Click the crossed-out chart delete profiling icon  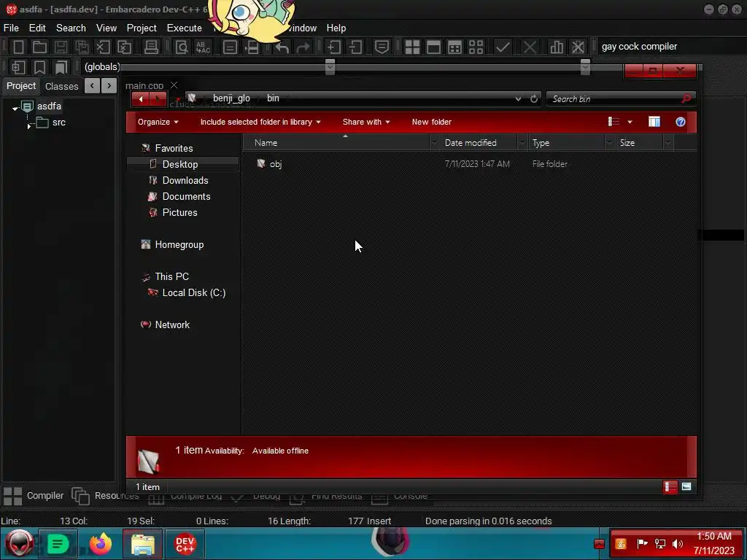click(578, 47)
